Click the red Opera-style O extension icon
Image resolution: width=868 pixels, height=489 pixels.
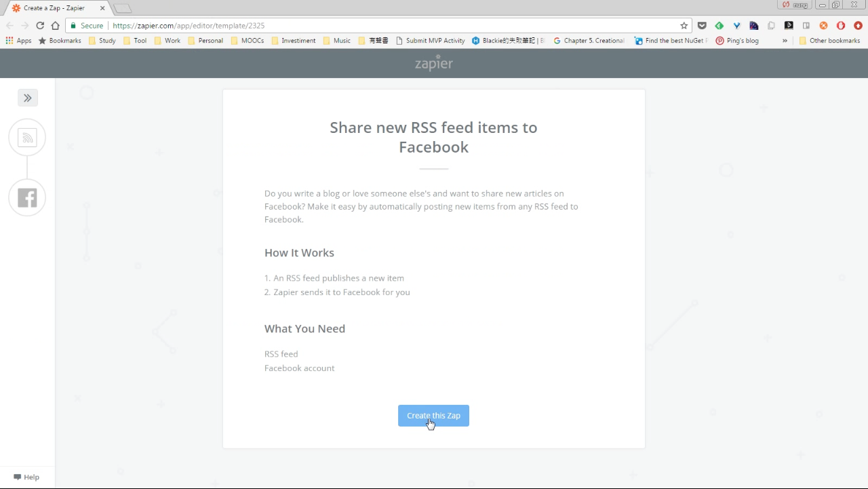point(841,25)
